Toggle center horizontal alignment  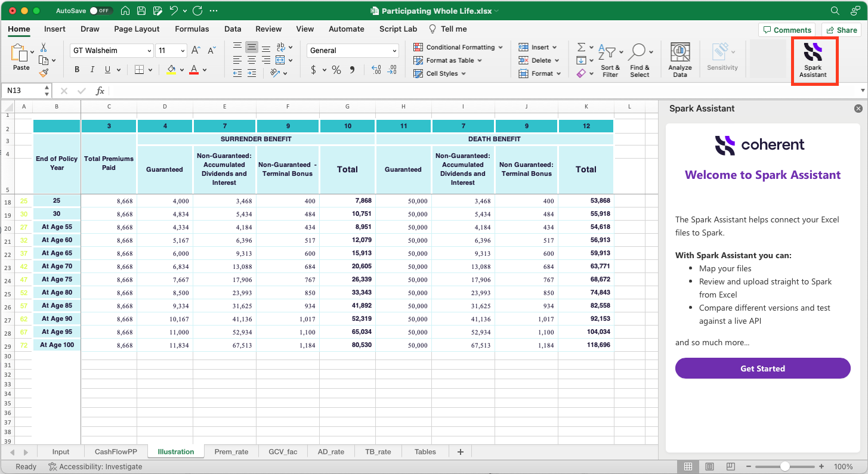click(251, 60)
